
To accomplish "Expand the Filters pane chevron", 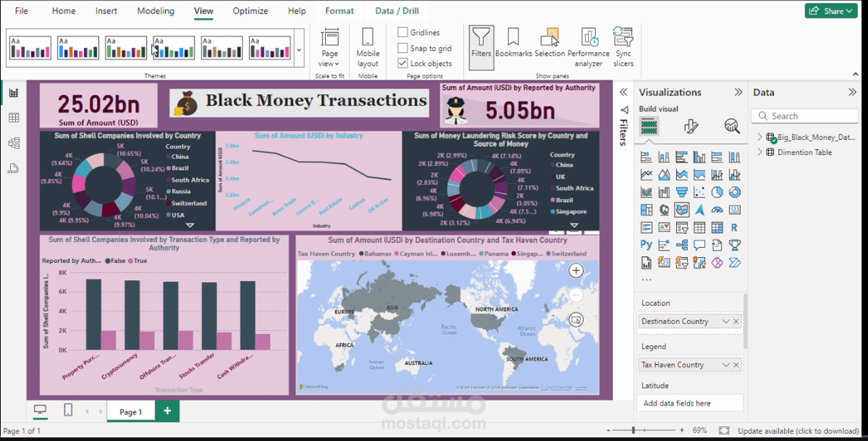I will (623, 92).
